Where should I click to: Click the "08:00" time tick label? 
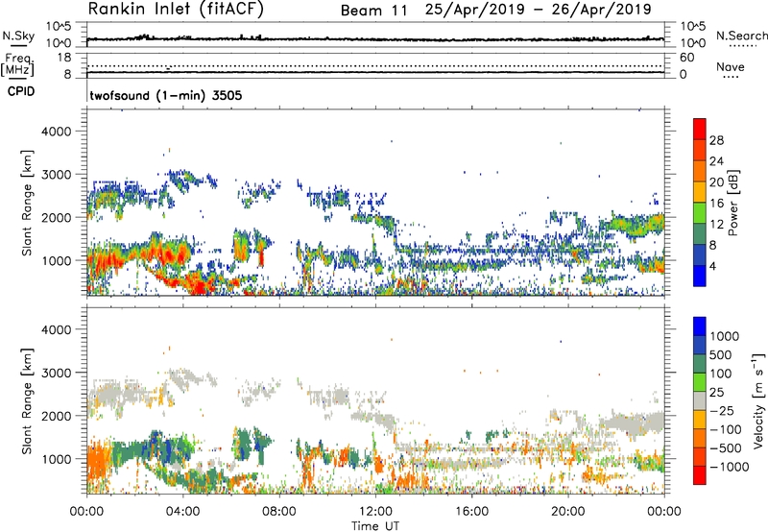coord(279,512)
